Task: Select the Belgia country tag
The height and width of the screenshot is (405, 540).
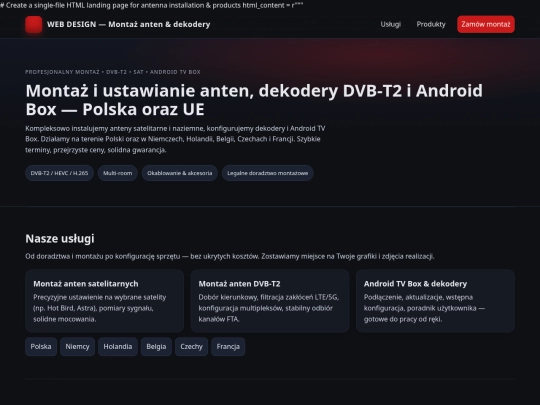Action: 156,346
